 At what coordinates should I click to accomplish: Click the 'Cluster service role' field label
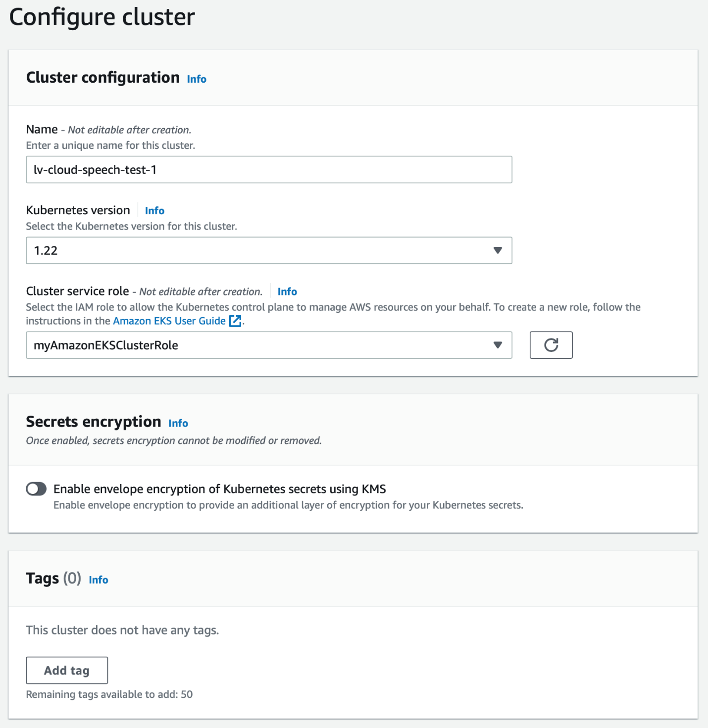[x=77, y=291]
